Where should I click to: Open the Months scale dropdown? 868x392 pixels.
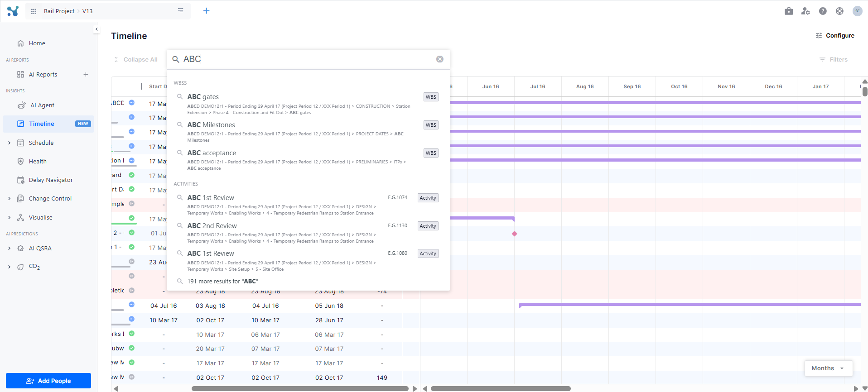tap(829, 368)
